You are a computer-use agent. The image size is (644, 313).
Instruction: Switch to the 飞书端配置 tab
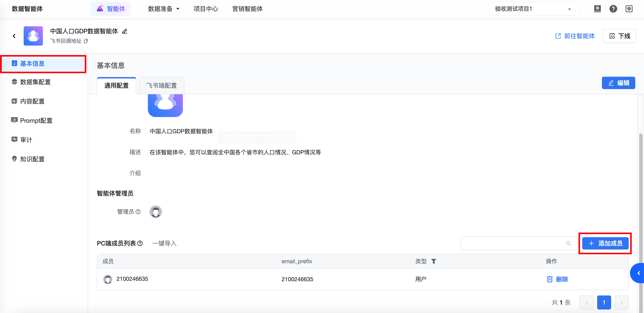coord(161,85)
